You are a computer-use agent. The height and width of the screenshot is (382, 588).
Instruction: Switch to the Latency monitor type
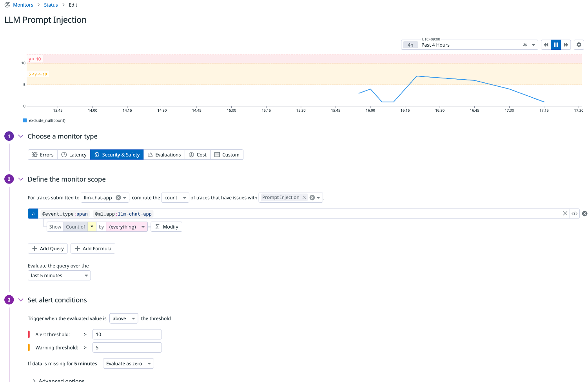(74, 155)
